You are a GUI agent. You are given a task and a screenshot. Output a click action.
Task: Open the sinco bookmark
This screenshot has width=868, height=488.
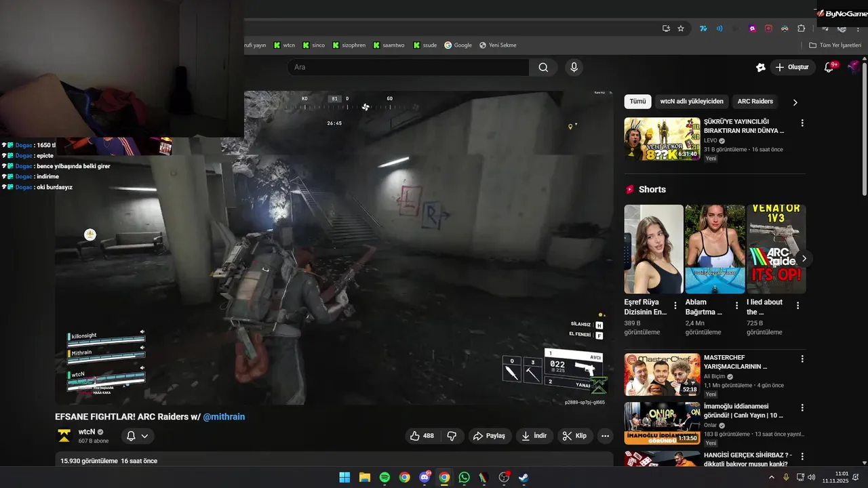pyautogui.click(x=313, y=45)
